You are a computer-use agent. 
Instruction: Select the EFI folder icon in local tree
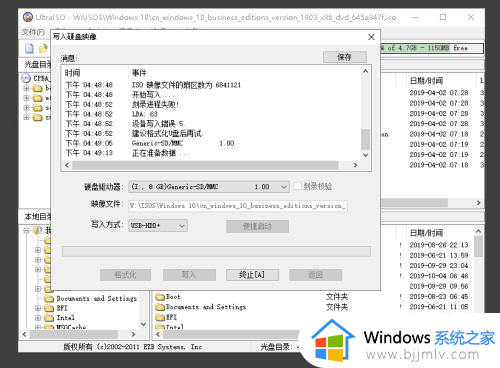49,308
